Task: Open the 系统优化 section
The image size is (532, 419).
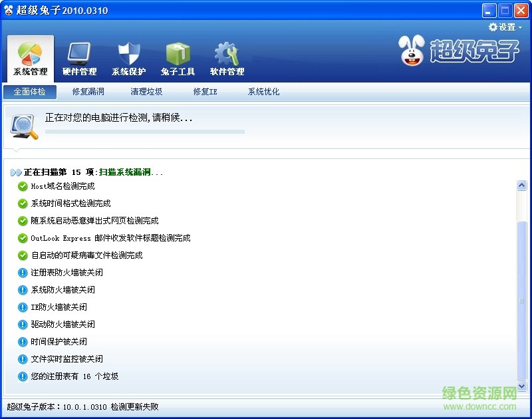Action: click(x=263, y=92)
